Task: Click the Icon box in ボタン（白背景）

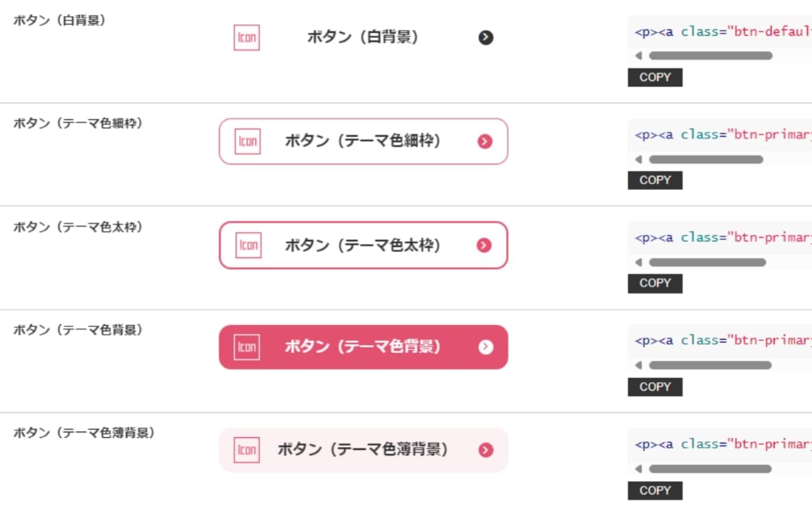Action: pos(246,38)
